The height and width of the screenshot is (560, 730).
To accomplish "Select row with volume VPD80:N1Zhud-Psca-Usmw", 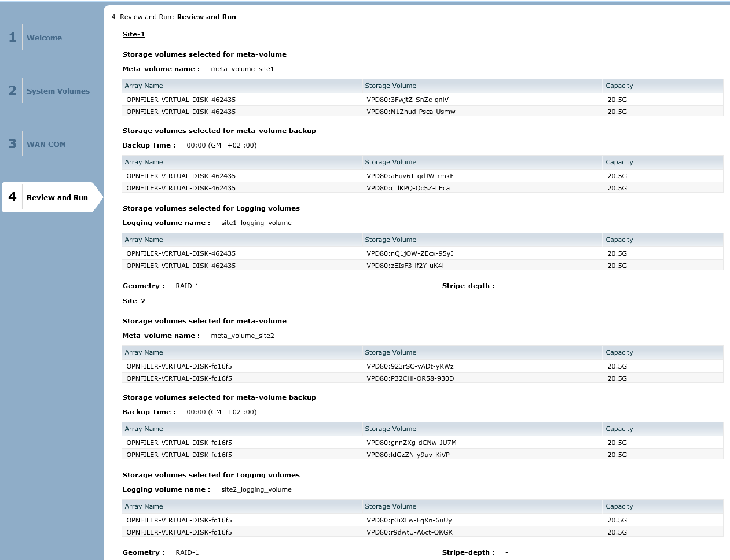I will pyautogui.click(x=410, y=112).
